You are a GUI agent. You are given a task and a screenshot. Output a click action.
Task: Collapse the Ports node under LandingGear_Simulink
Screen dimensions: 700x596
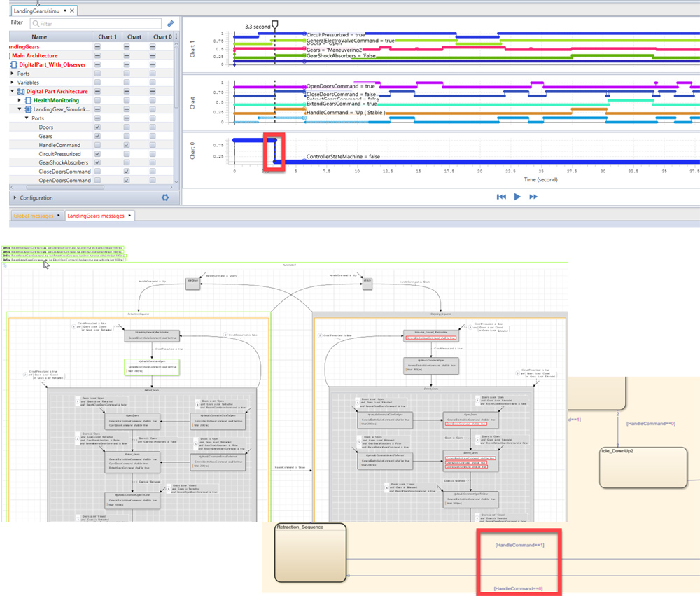[x=27, y=118]
